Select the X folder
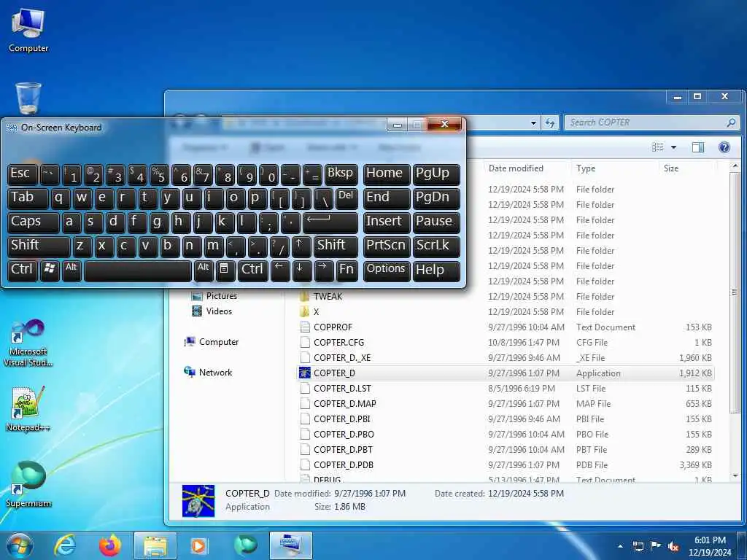The width and height of the screenshot is (747, 560). [309, 312]
